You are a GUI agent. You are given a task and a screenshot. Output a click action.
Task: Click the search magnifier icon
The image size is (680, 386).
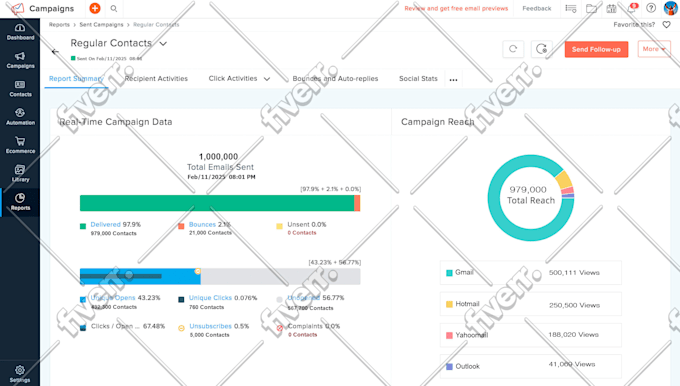click(114, 8)
